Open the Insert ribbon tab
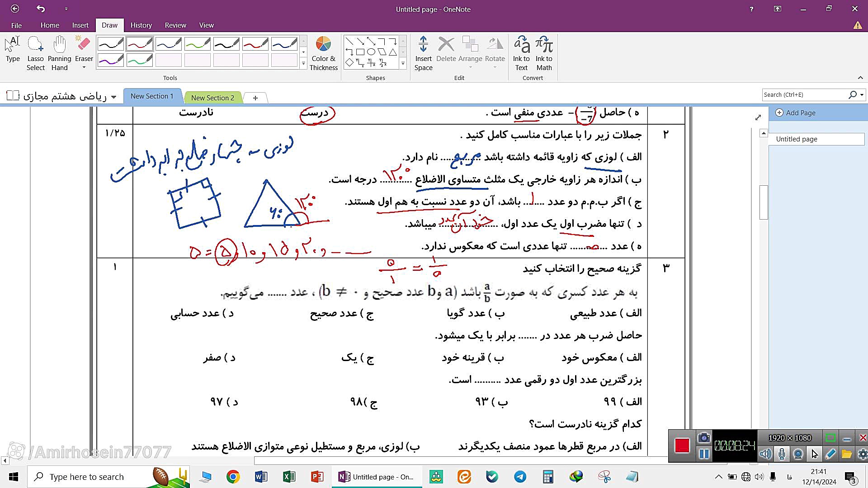868x488 pixels. [80, 25]
